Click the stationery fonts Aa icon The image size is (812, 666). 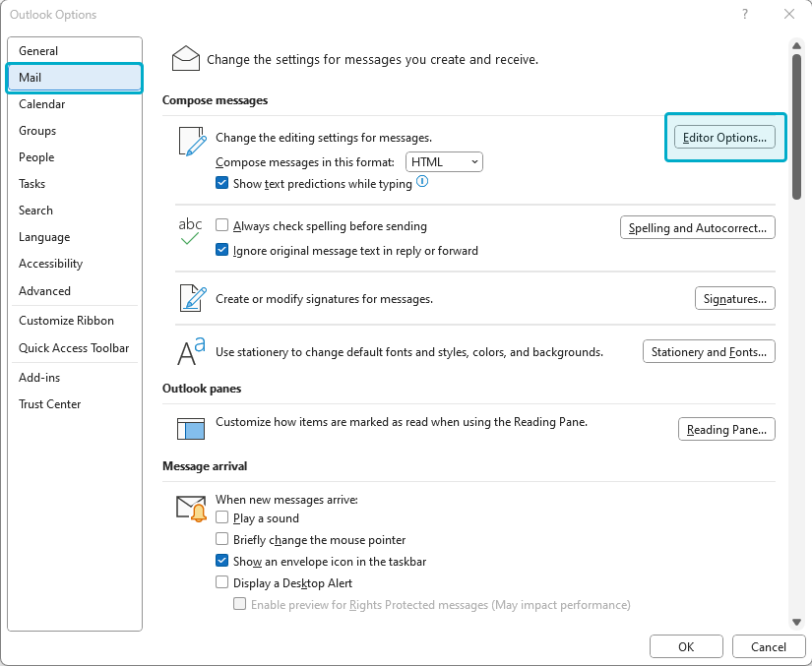pyautogui.click(x=191, y=351)
